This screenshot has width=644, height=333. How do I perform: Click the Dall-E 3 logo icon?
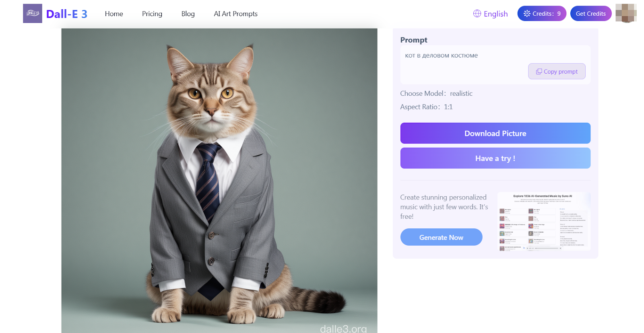click(32, 14)
